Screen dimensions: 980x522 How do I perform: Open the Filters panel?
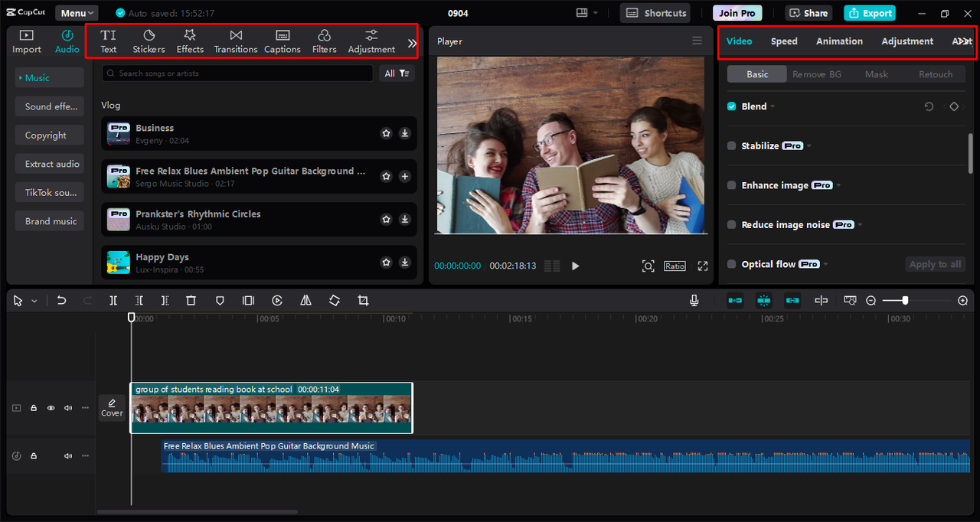(325, 41)
